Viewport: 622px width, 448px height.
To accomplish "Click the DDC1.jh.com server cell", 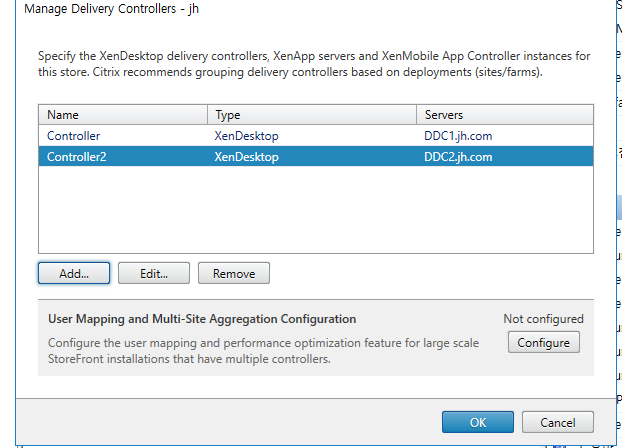I will tap(458, 136).
